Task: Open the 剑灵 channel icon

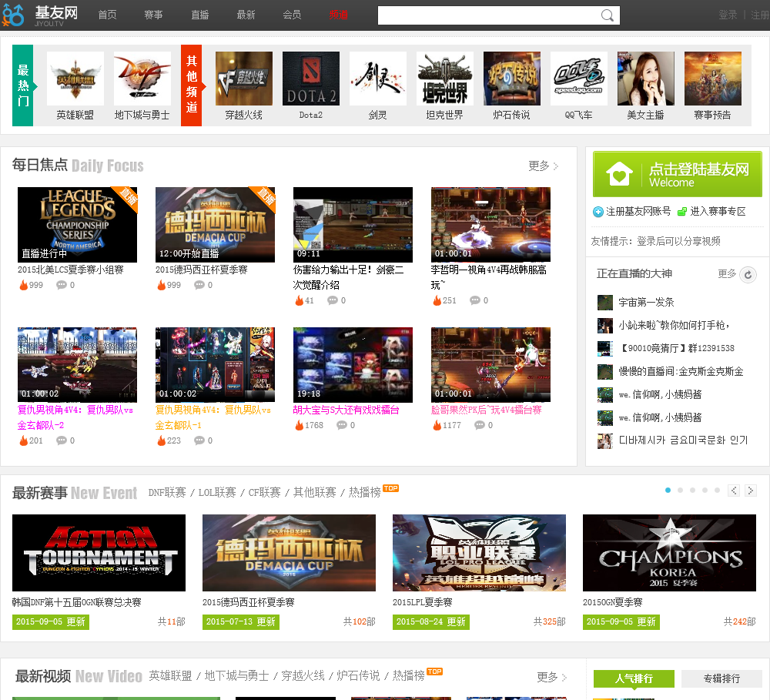Action: pos(377,79)
